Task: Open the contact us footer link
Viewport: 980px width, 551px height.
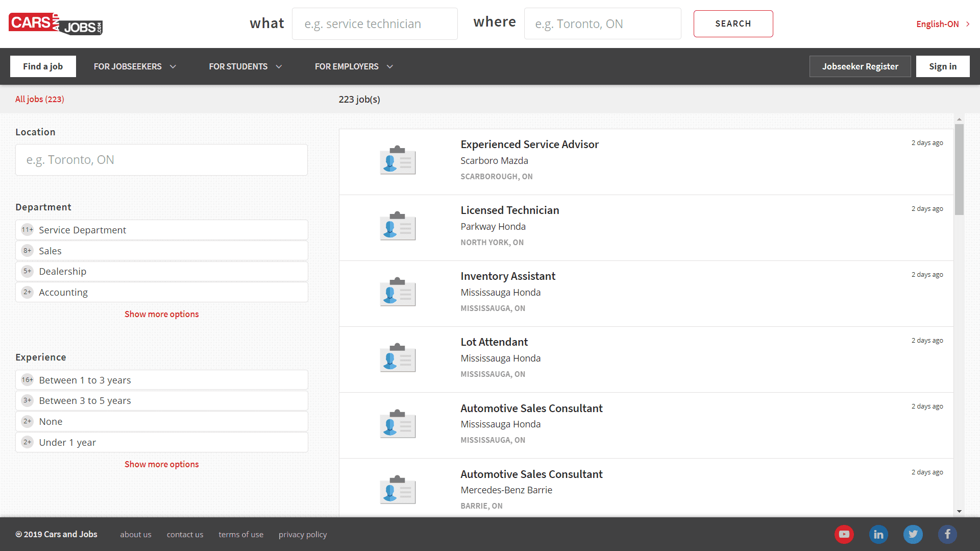Action: pyautogui.click(x=185, y=535)
